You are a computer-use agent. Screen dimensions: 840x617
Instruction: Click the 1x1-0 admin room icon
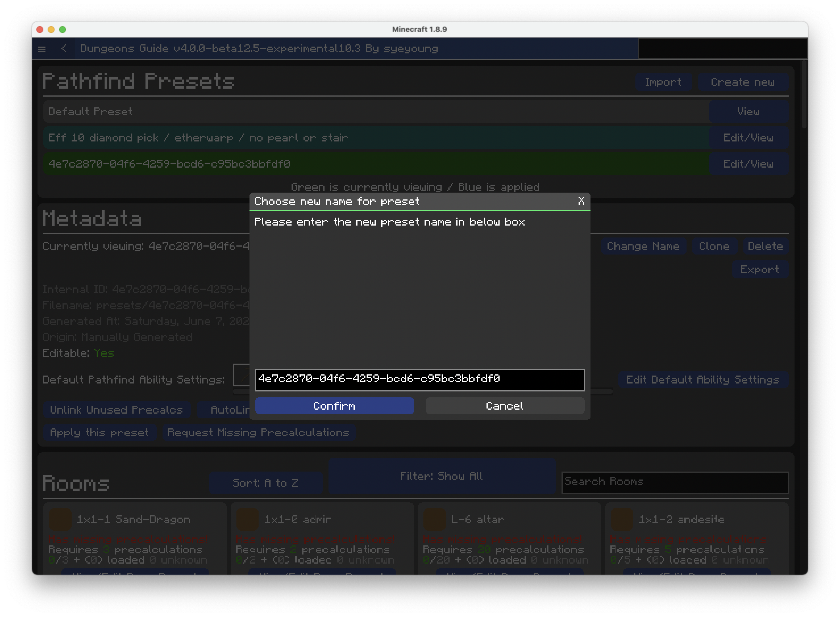pyautogui.click(x=247, y=519)
